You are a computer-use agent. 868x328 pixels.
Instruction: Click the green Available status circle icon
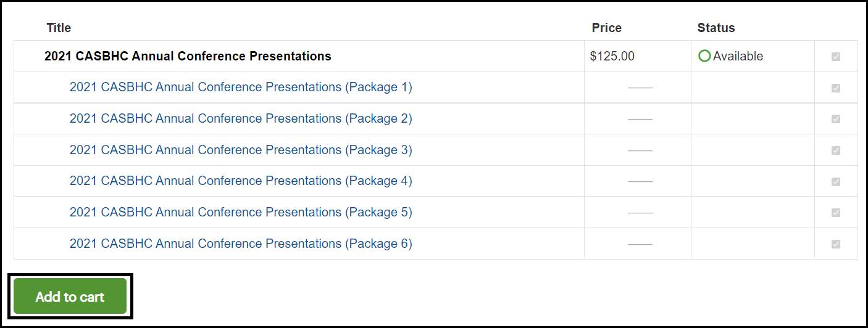point(704,56)
